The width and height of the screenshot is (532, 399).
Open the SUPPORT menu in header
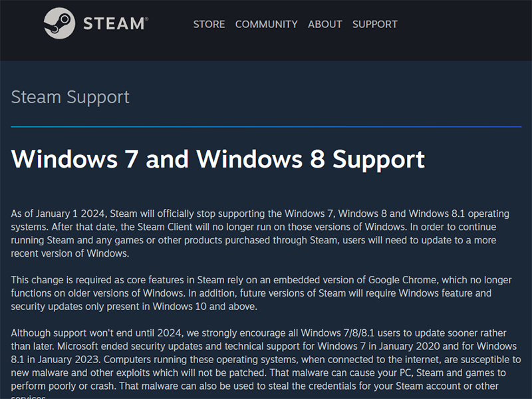pos(374,24)
